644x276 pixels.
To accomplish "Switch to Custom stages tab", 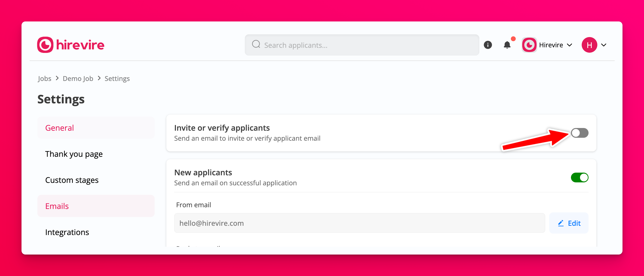I will tap(72, 180).
